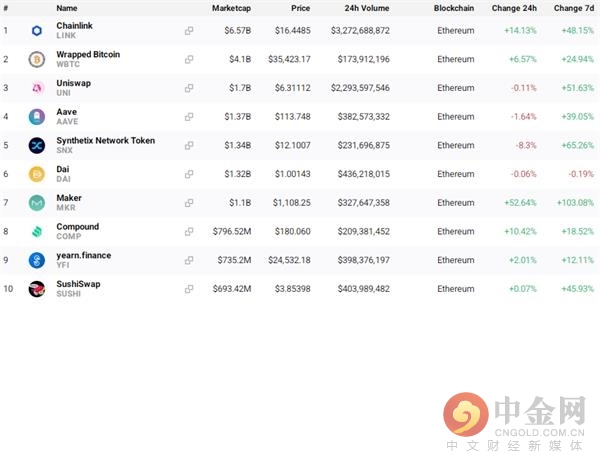The image size is (600, 464).
Task: Click Uniswap 24h volume $2,293,597,546
Action: click(360, 88)
